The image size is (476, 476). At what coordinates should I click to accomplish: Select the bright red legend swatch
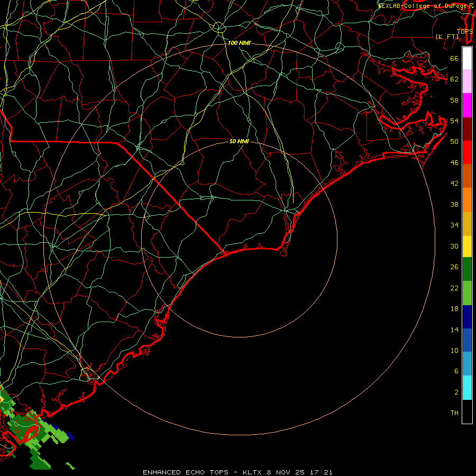(467, 152)
